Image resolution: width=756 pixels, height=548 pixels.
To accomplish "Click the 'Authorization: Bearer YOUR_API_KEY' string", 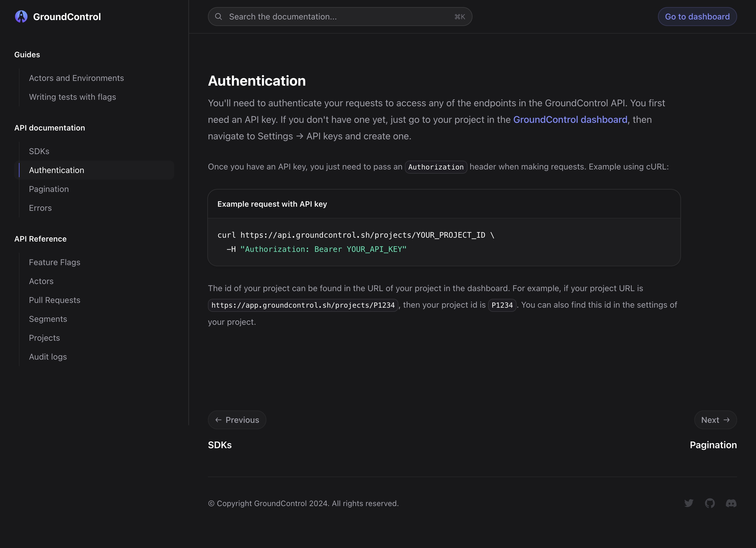I will point(323,249).
